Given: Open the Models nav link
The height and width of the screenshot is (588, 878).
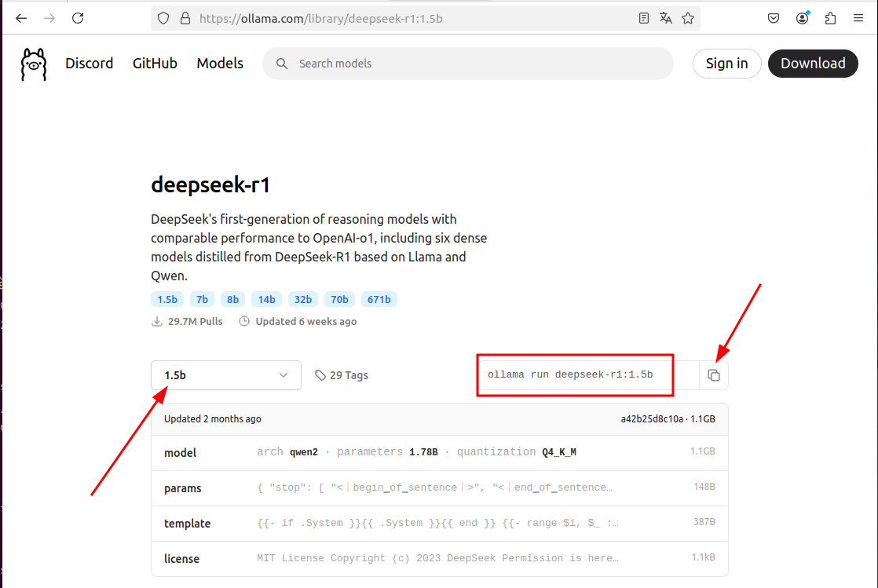Looking at the screenshot, I should pyautogui.click(x=220, y=64).
